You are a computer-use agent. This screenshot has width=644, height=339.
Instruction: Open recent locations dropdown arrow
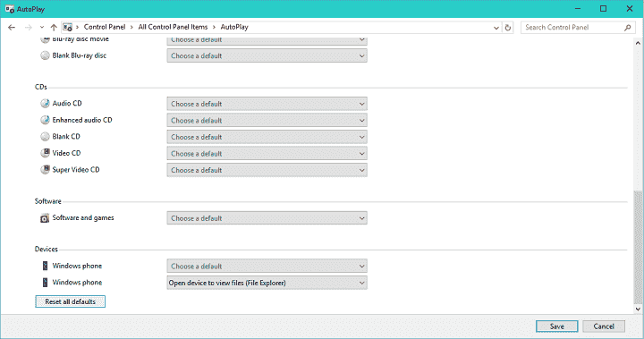click(41, 27)
